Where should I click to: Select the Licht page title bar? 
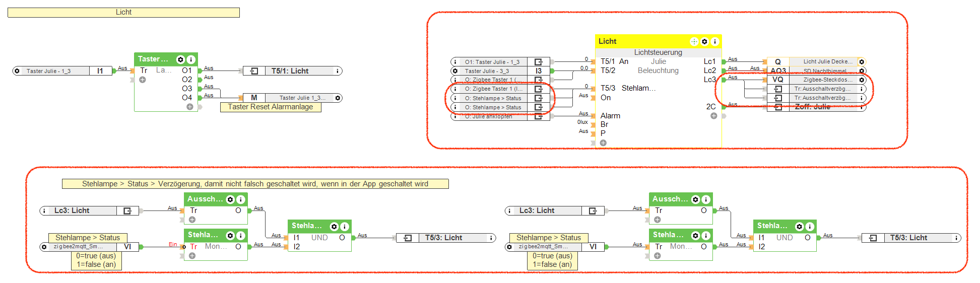(x=123, y=12)
